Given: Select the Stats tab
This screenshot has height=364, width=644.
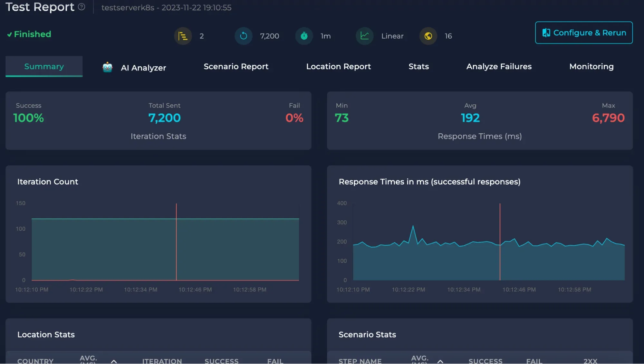Looking at the screenshot, I should [x=418, y=67].
